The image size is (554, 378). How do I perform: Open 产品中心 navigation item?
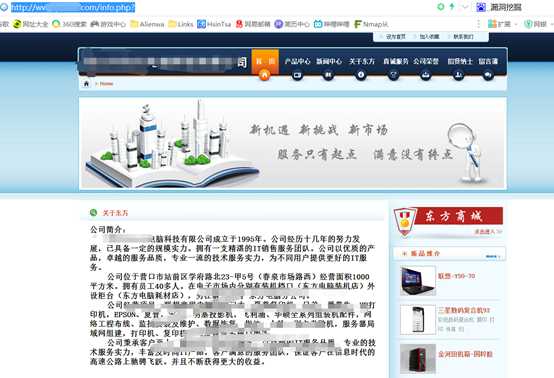coord(297,61)
